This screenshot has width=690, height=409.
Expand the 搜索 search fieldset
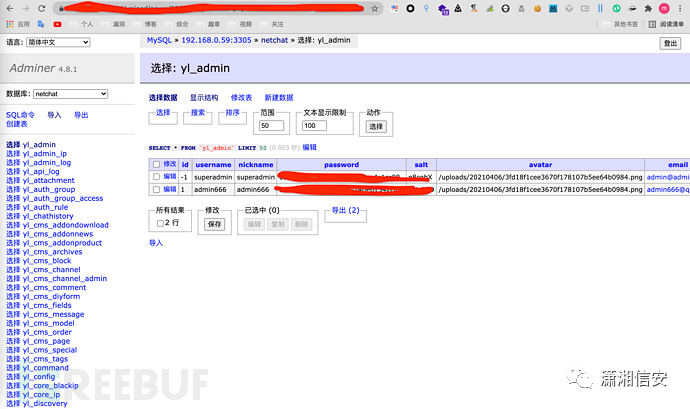tap(198, 113)
